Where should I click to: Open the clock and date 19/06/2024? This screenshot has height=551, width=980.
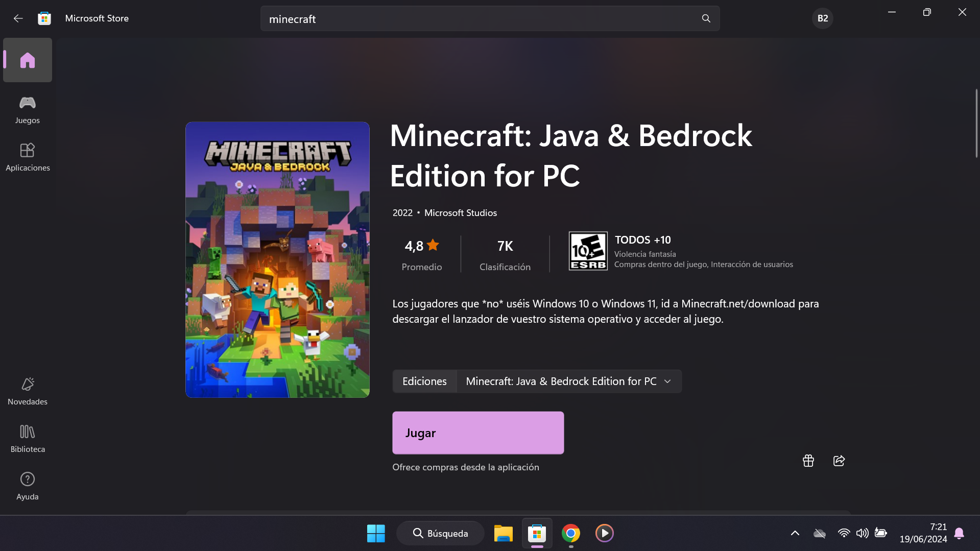pyautogui.click(x=923, y=533)
